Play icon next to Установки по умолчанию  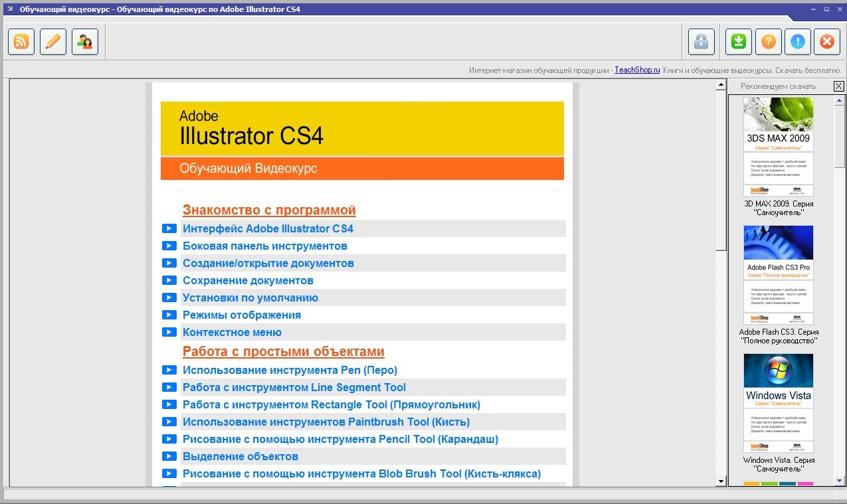pyautogui.click(x=169, y=297)
